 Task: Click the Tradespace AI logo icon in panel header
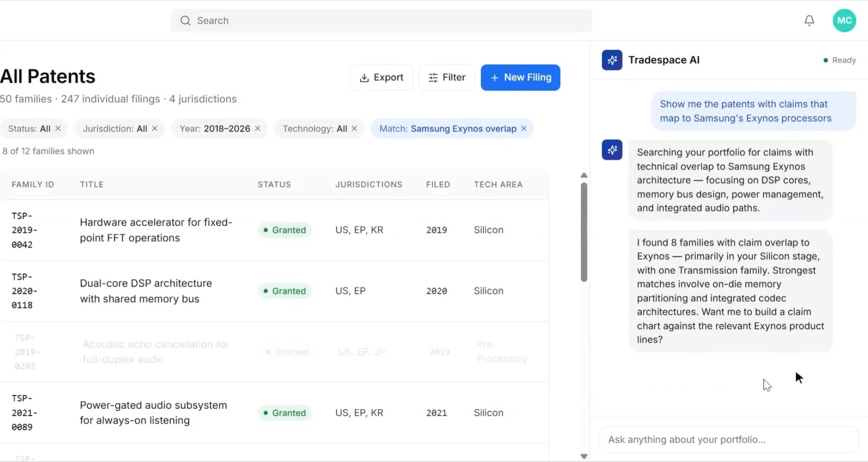[612, 60]
